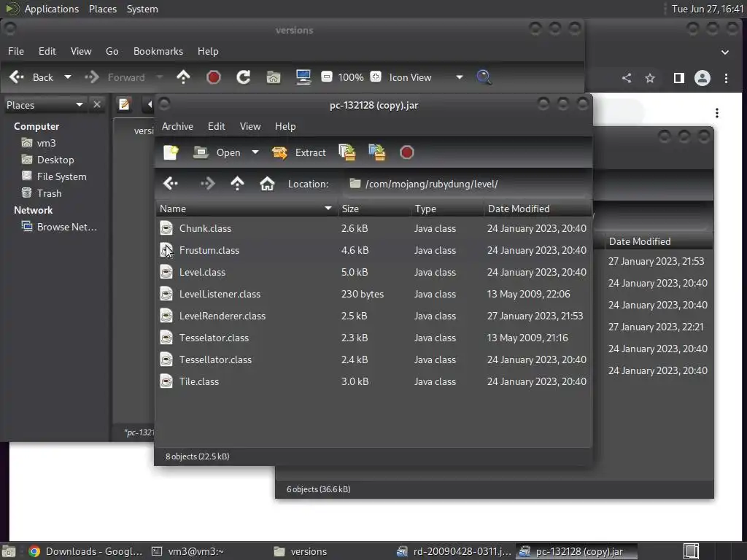Open the Places sidebar dropdown
Viewport: 747px width, 560px height.
pyautogui.click(x=44, y=105)
